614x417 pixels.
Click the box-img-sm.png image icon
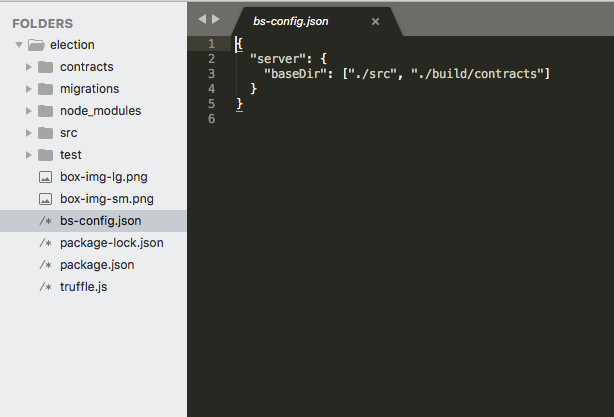45,199
